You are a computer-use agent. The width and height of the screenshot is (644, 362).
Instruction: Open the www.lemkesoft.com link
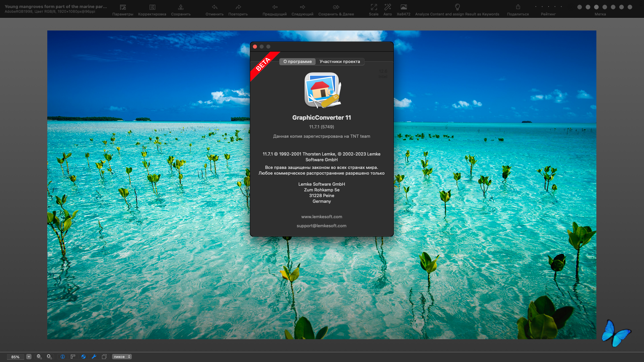[x=321, y=217]
